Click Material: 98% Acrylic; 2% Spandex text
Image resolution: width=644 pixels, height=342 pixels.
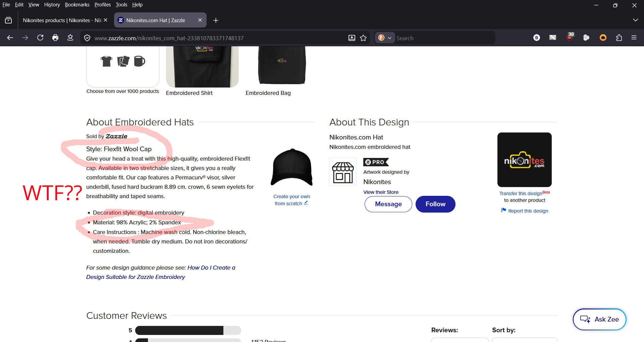[x=137, y=222]
